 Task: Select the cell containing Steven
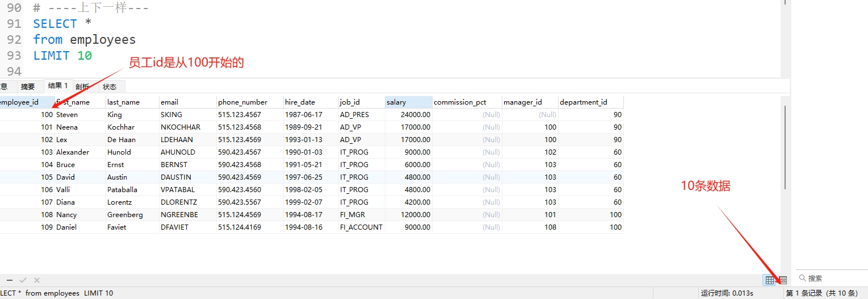(79, 115)
